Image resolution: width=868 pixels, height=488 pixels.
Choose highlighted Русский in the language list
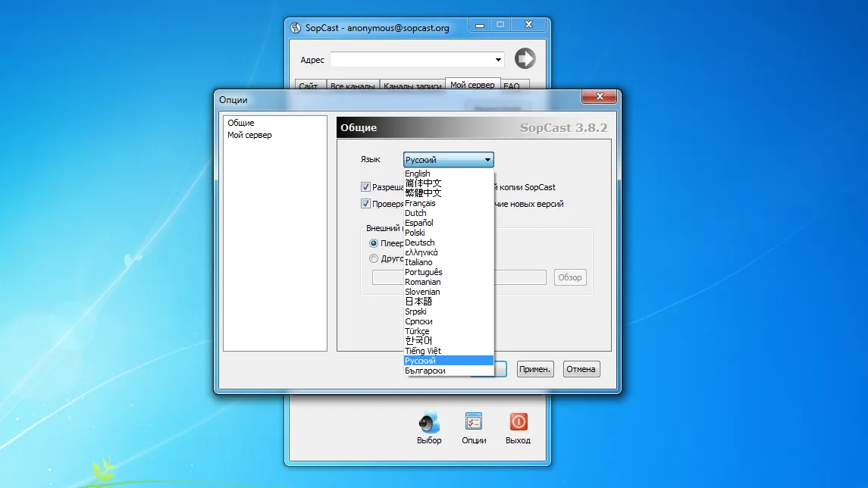[449, 361]
